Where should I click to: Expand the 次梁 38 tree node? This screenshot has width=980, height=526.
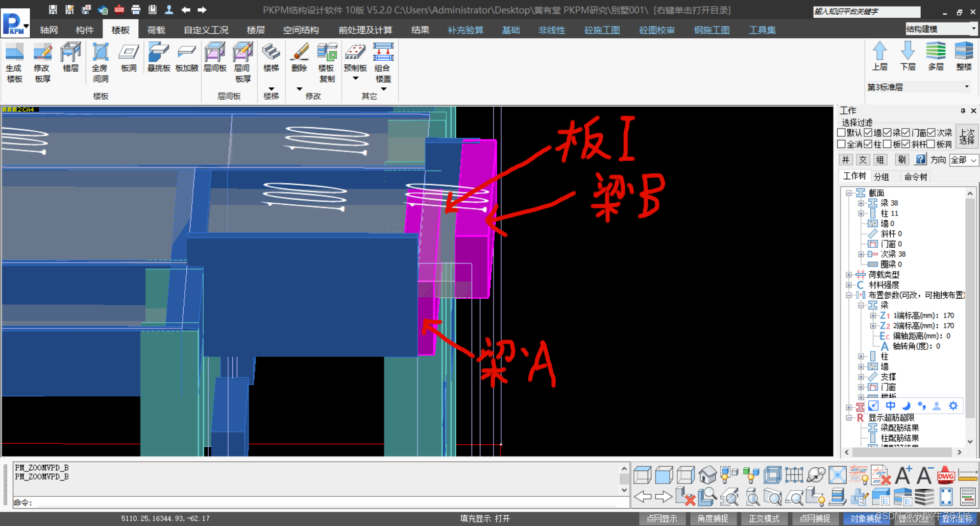pyautogui.click(x=861, y=254)
